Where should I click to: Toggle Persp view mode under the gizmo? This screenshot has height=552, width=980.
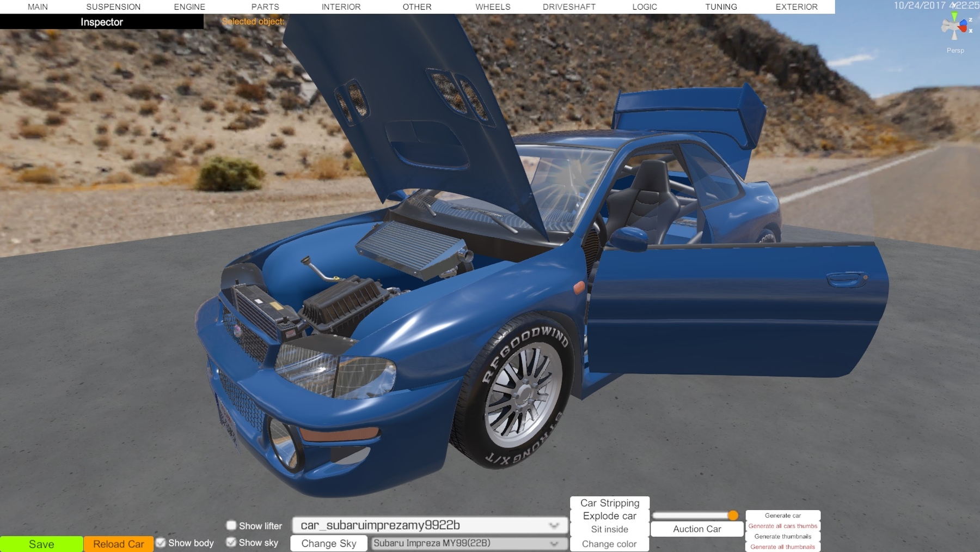pos(955,50)
